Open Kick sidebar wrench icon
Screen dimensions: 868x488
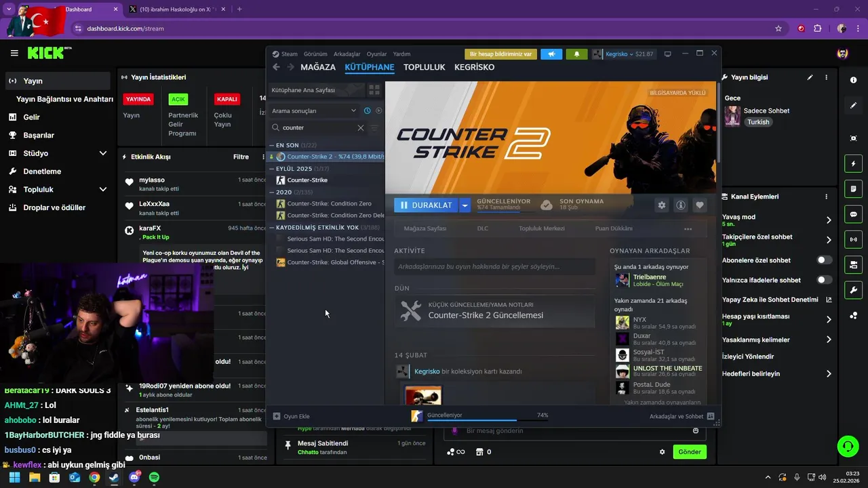(853, 290)
